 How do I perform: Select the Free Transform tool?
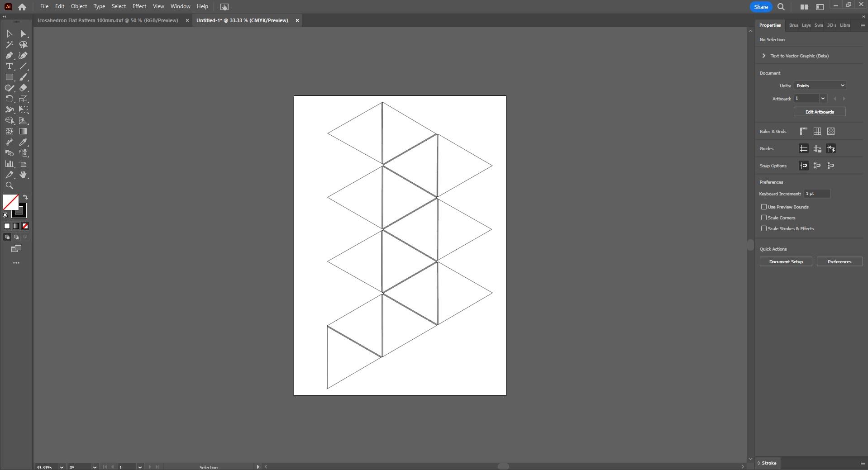[x=24, y=110]
